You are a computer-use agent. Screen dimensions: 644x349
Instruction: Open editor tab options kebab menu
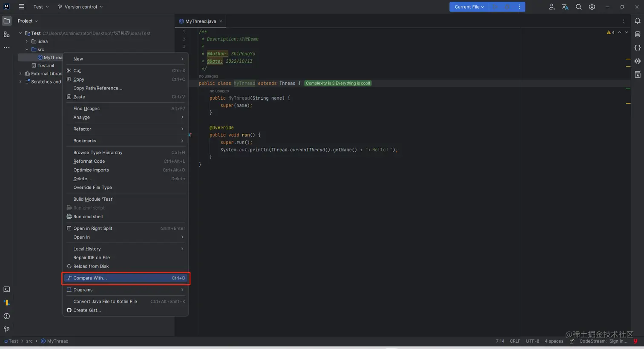pos(624,21)
